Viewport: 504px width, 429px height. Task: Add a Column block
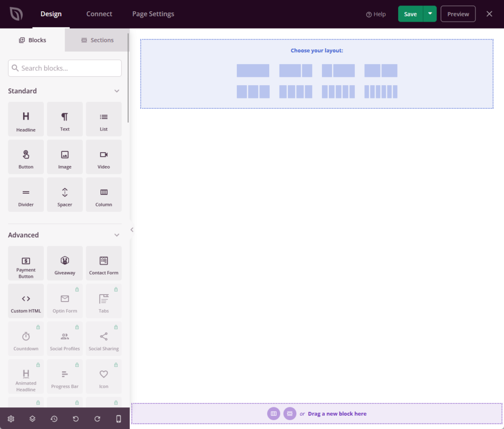[x=103, y=195]
